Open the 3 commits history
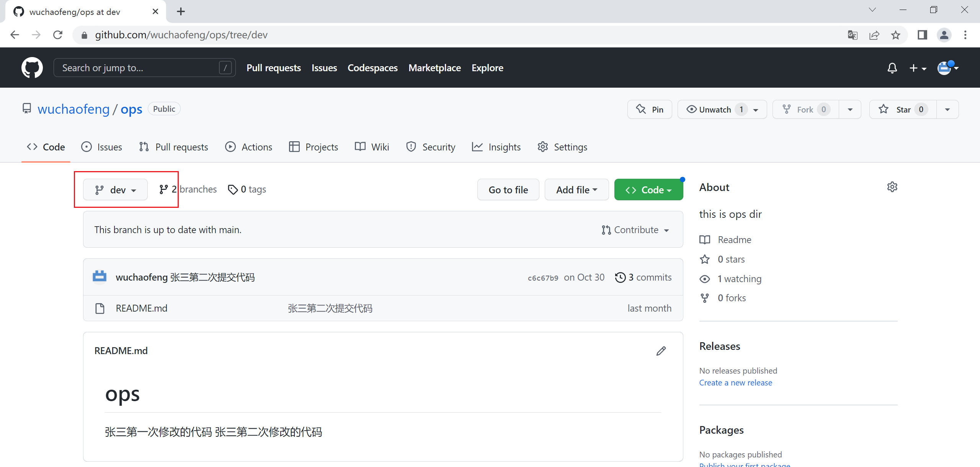This screenshot has height=467, width=980. pos(643,278)
